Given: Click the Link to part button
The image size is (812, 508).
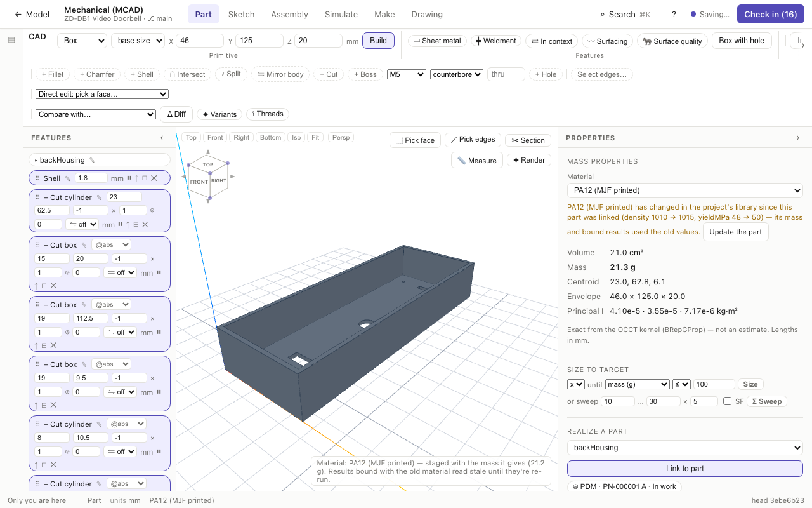Looking at the screenshot, I should click(x=685, y=469).
